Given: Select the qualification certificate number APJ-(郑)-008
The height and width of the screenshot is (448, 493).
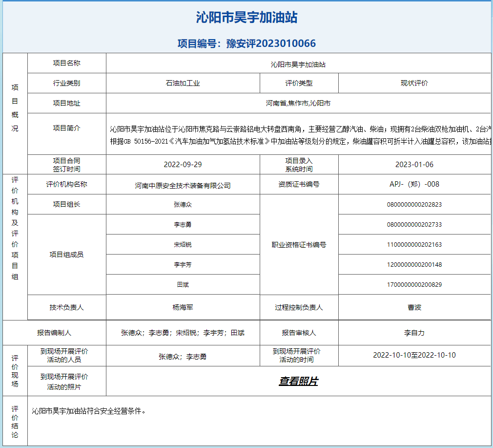Looking at the screenshot, I should (414, 184).
